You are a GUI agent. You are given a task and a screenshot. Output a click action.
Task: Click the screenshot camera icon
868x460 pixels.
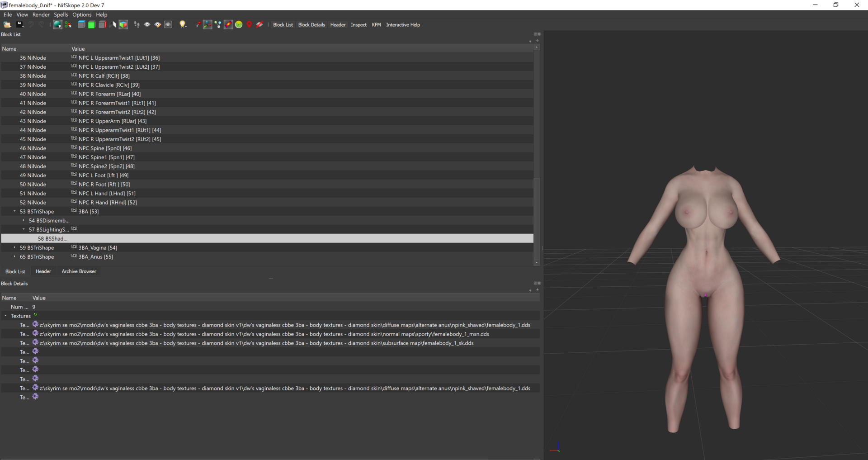pos(168,25)
